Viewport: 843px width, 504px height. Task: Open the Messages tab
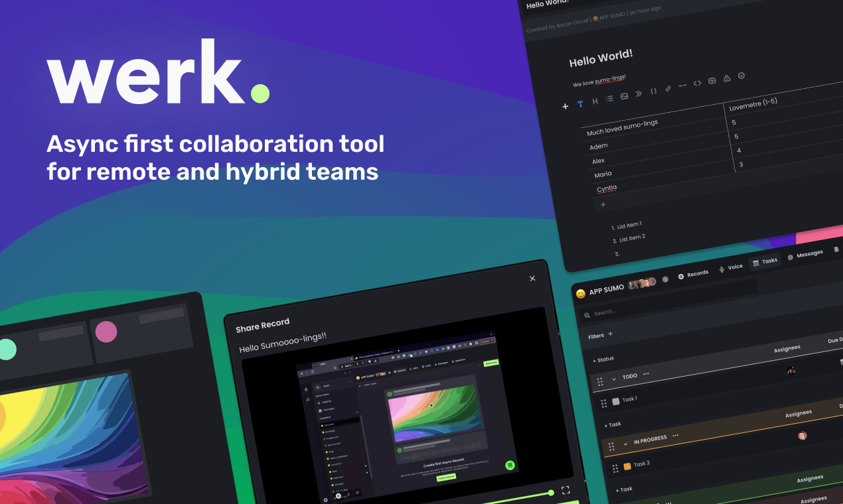click(805, 255)
